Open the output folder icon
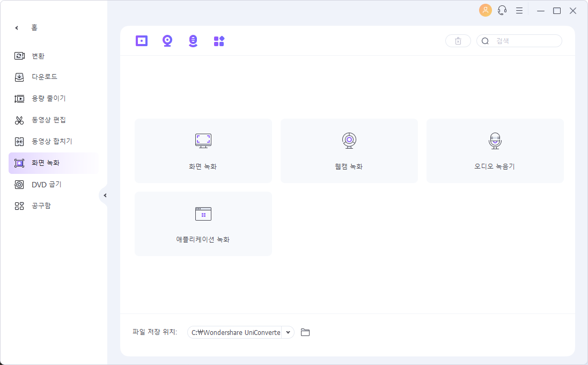The width and height of the screenshot is (588, 365). pyautogui.click(x=305, y=332)
